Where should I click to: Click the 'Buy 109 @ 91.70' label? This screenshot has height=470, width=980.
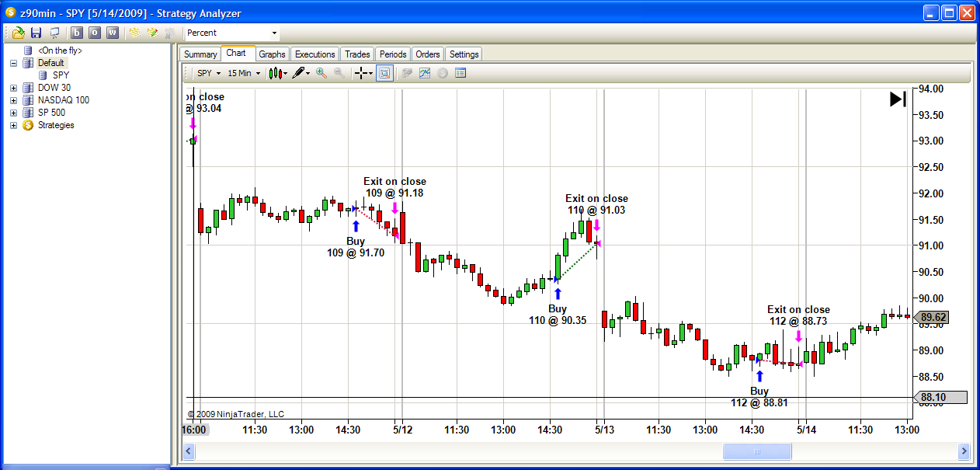click(x=356, y=247)
